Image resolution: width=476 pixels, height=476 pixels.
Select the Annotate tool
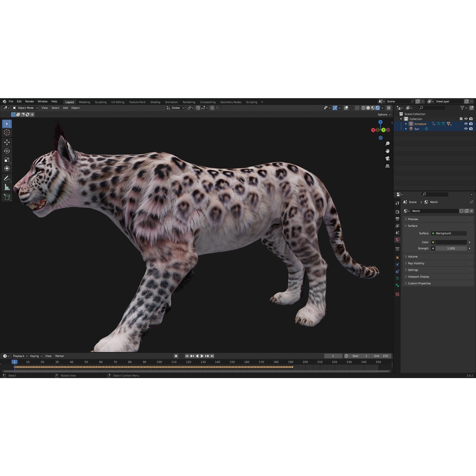pyautogui.click(x=7, y=178)
